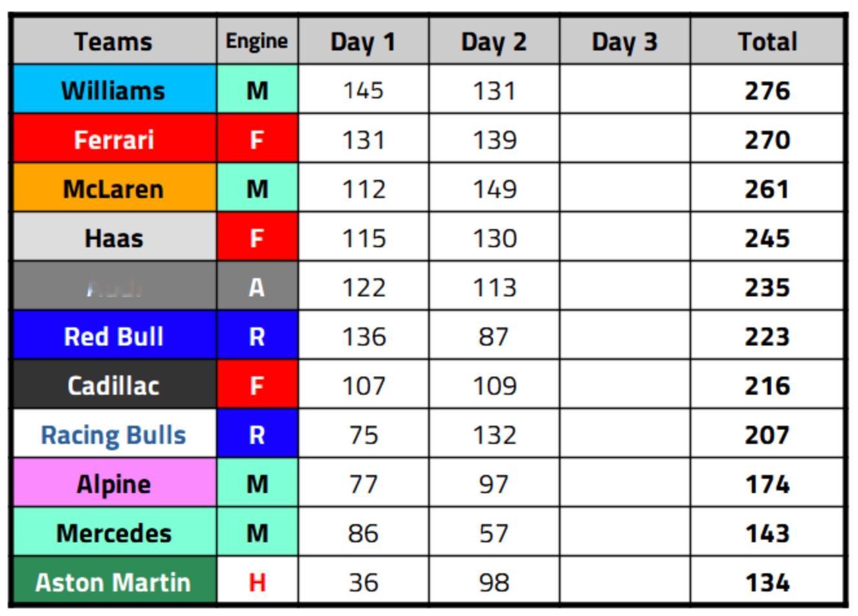
Task: Select the blurred team name cell
Action: pyautogui.click(x=114, y=287)
